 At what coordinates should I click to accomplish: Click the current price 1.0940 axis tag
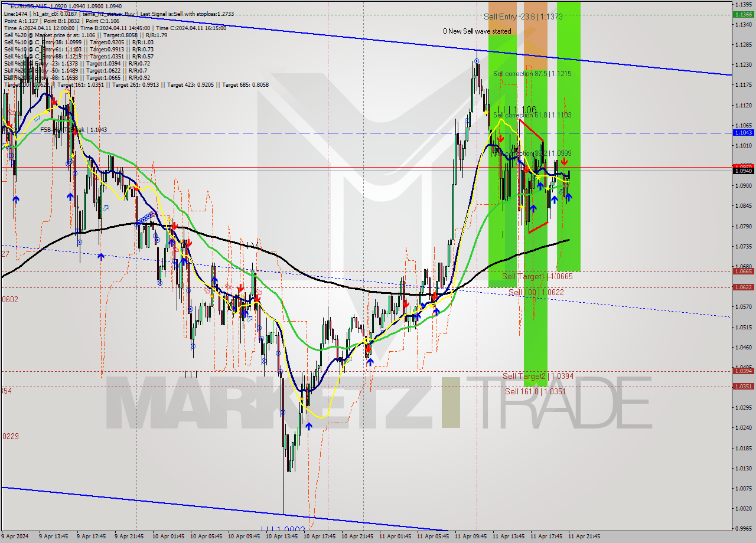(743, 171)
